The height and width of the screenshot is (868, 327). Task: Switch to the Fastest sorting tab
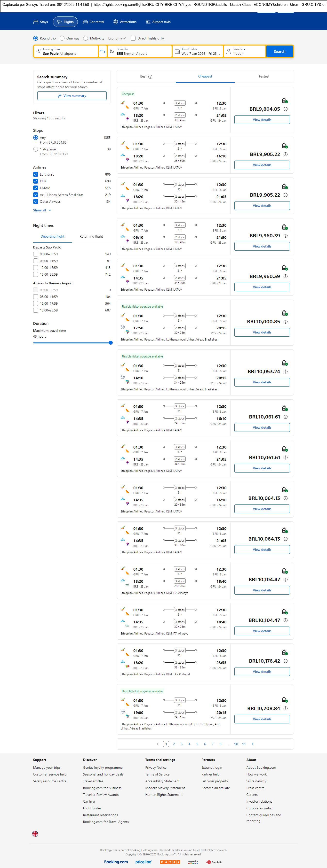pos(264,77)
